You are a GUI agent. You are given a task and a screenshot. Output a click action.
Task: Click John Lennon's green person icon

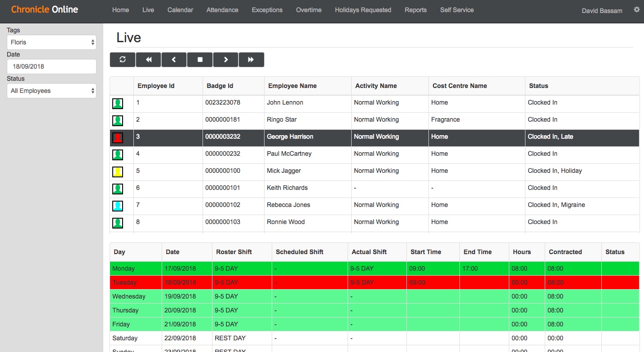click(x=118, y=104)
